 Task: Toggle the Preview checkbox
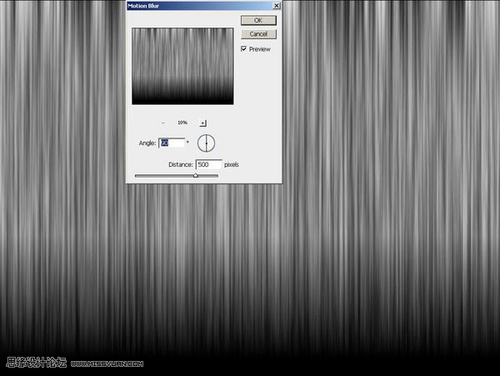point(244,49)
